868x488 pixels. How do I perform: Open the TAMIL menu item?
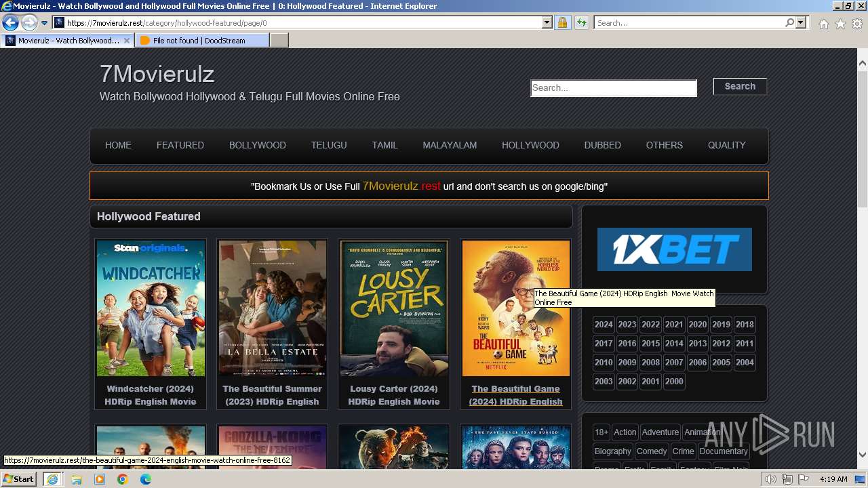coord(384,145)
